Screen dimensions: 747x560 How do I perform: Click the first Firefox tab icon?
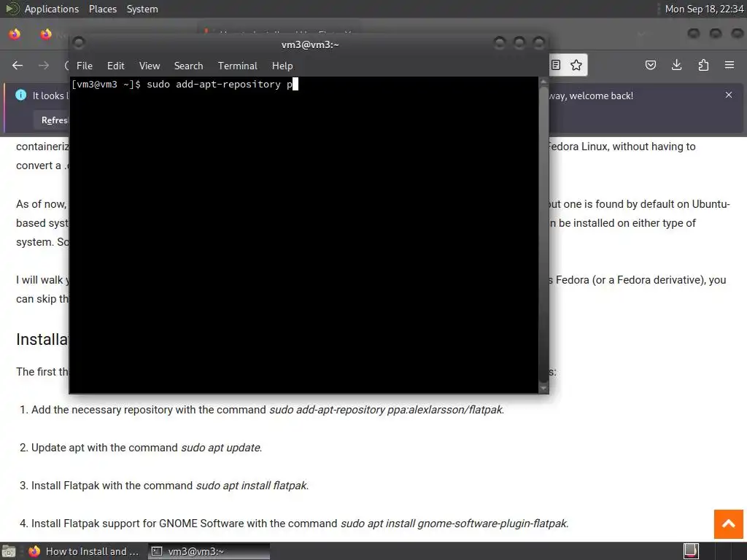click(15, 34)
